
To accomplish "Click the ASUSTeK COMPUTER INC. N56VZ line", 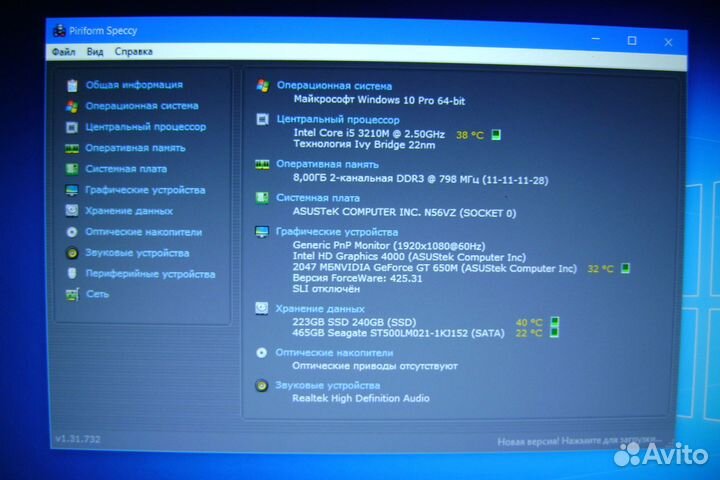I will point(405,212).
